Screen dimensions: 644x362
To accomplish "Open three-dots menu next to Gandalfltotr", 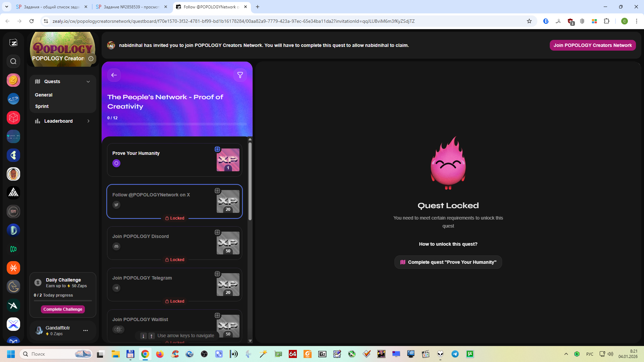I will [86, 330].
